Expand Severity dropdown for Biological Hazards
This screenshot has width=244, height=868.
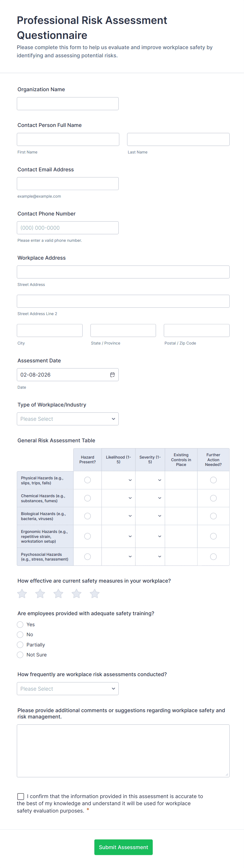[x=150, y=516]
